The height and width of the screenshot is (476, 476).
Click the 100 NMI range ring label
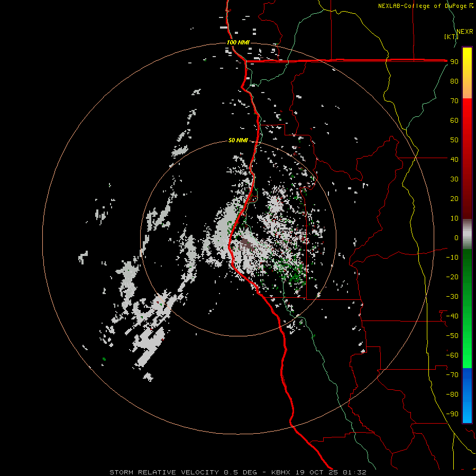238,42
